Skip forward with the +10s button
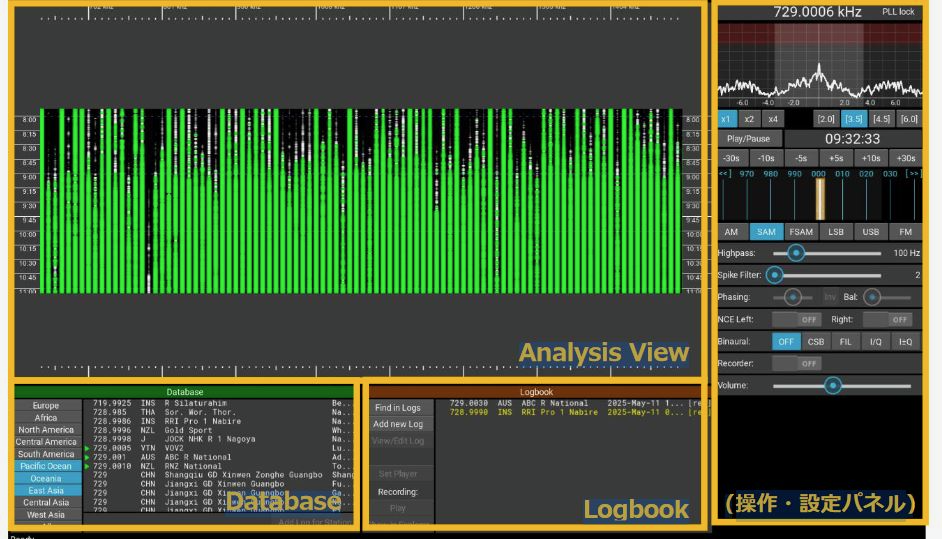The width and height of the screenshot is (942, 539). (x=870, y=158)
